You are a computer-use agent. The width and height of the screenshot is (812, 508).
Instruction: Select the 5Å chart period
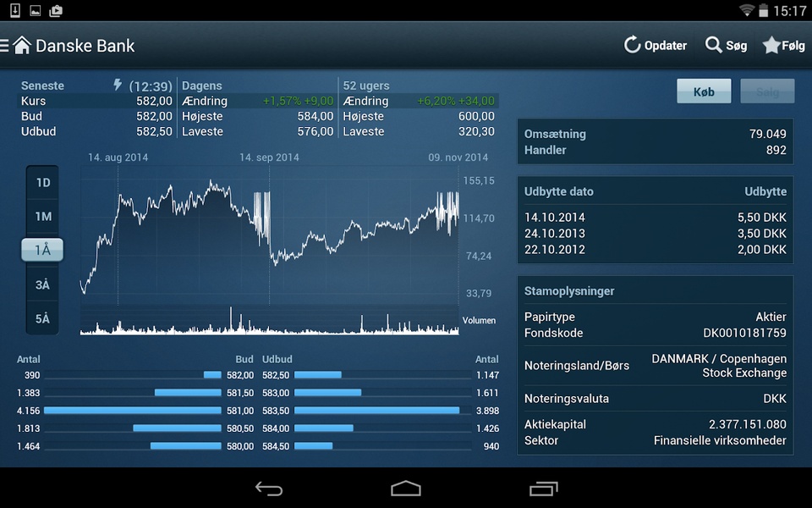(x=42, y=319)
